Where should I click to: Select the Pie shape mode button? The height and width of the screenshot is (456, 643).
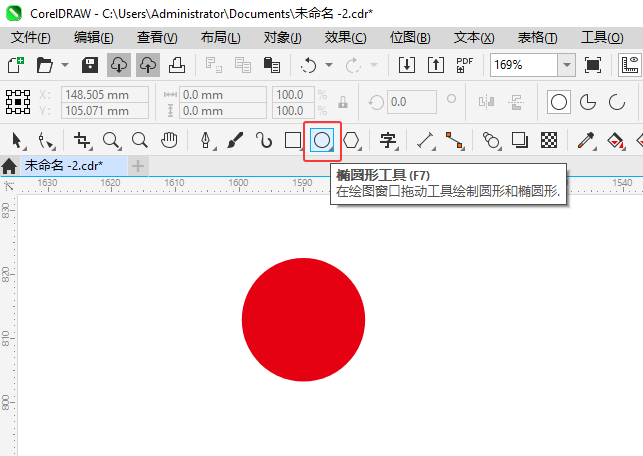[588, 102]
